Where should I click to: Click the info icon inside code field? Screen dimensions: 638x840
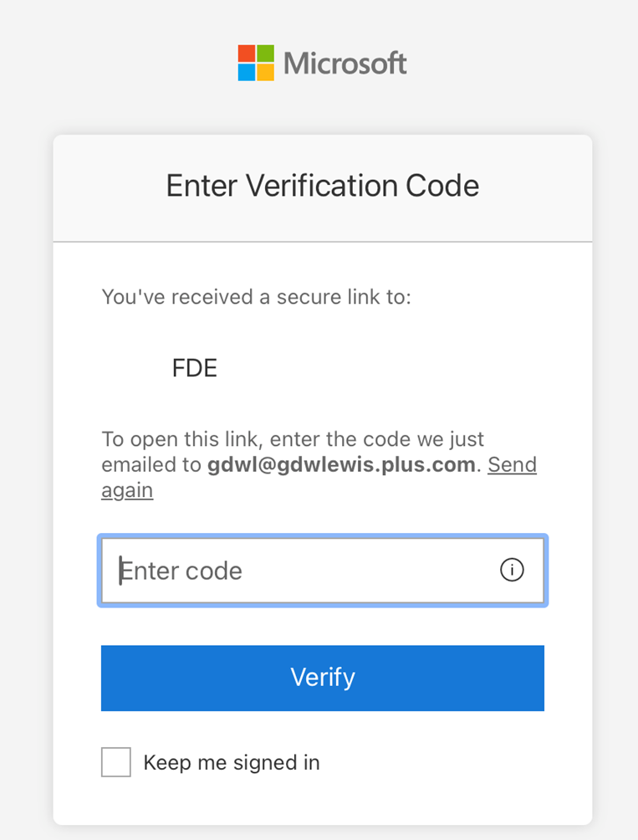tap(512, 570)
